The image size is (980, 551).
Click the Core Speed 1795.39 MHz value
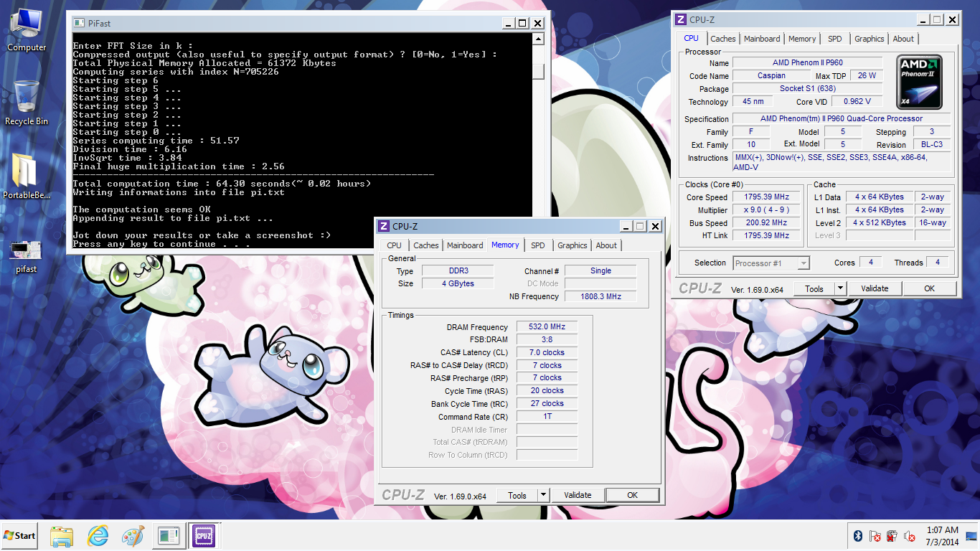click(x=767, y=197)
